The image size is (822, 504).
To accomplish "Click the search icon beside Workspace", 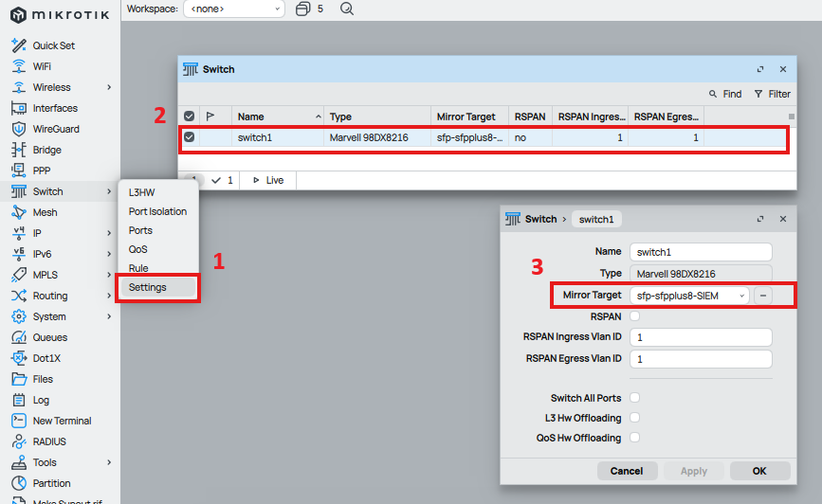I will [x=346, y=9].
